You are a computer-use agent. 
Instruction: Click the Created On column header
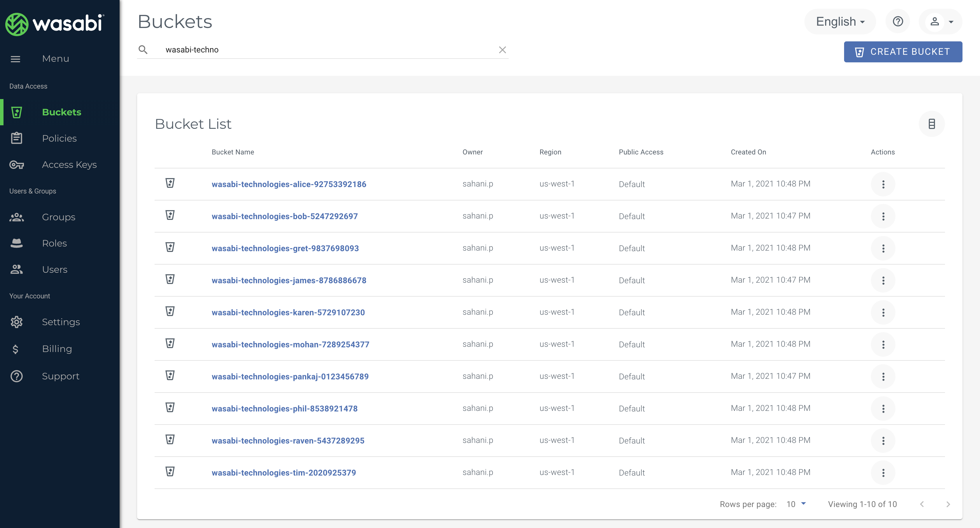tap(748, 152)
